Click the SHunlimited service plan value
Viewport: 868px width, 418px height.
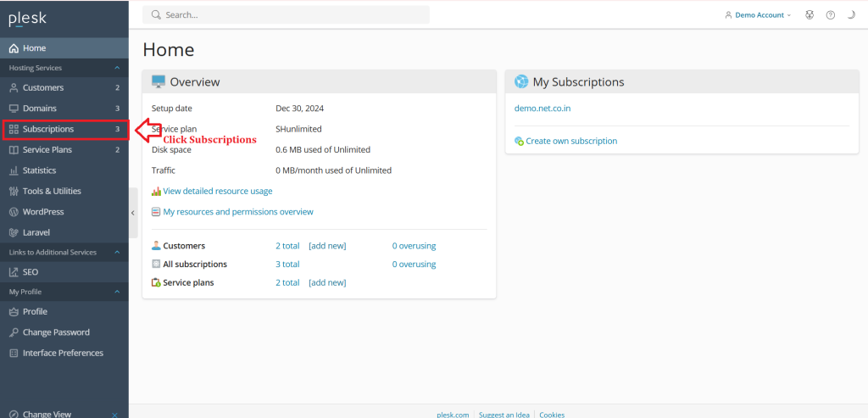click(299, 129)
